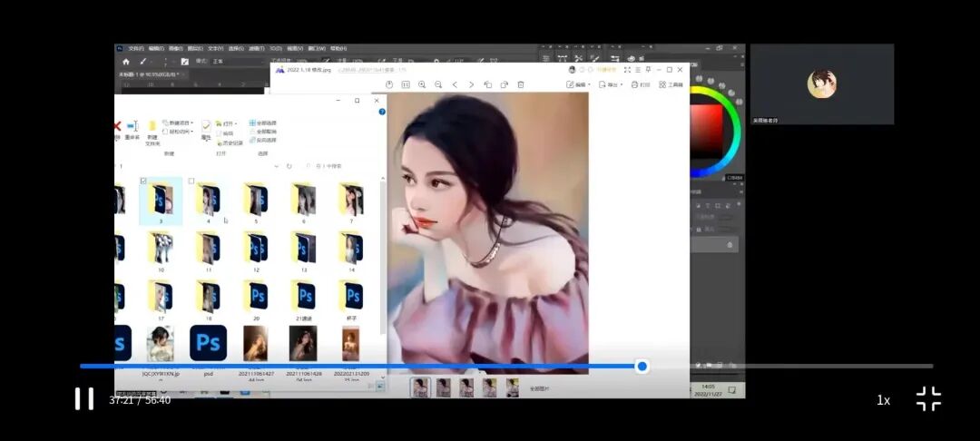Click the video progress slider handle

642,366
